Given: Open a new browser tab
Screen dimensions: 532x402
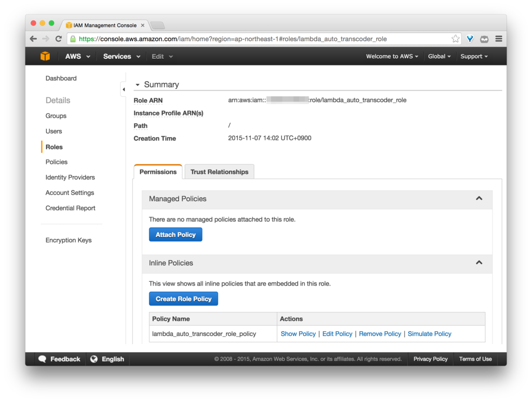Looking at the screenshot, I should point(157,25).
